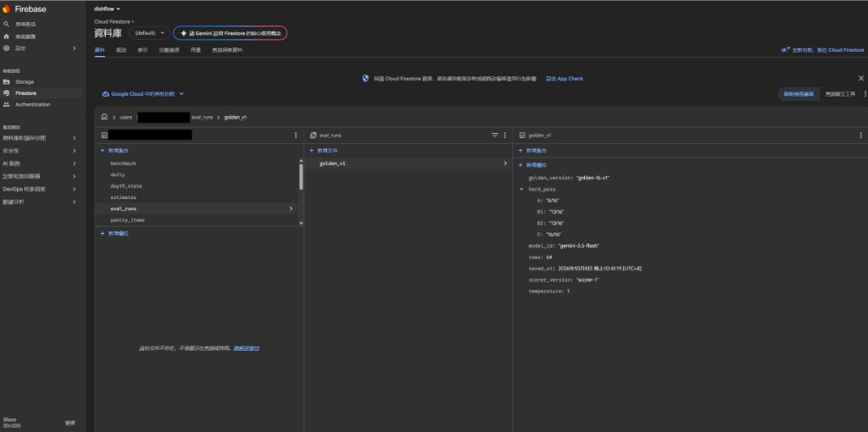The width and height of the screenshot is (868, 432).
Task: Click the Gemini explain Firestore concepts button
Action: [231, 33]
